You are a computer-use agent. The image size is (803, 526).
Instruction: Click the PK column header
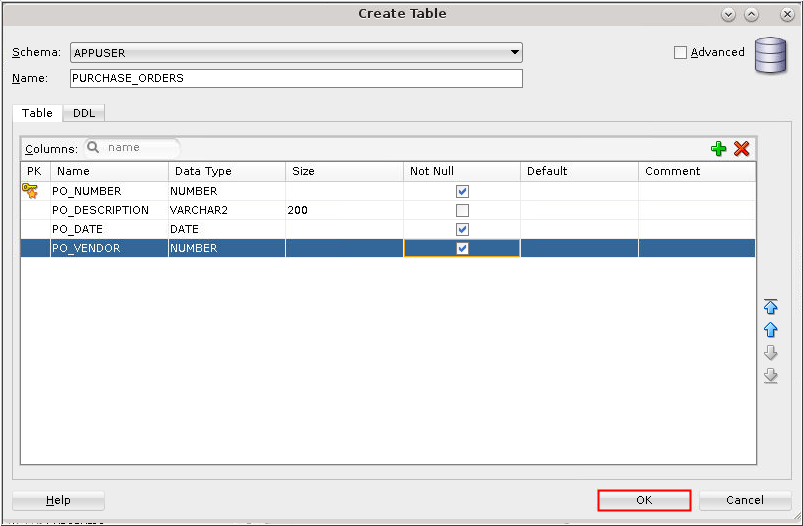click(x=35, y=171)
